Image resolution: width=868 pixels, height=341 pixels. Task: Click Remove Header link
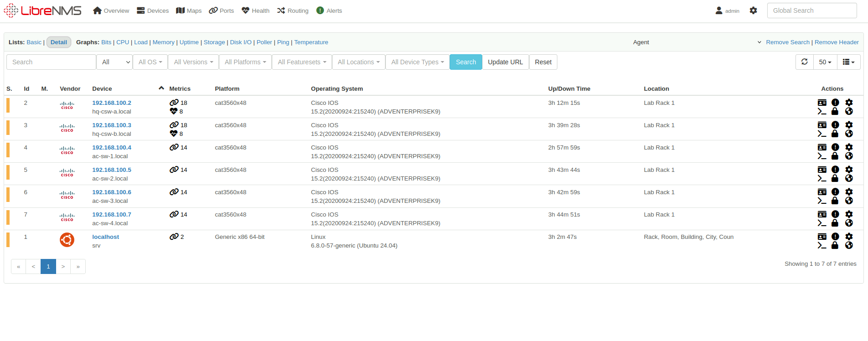pyautogui.click(x=837, y=42)
